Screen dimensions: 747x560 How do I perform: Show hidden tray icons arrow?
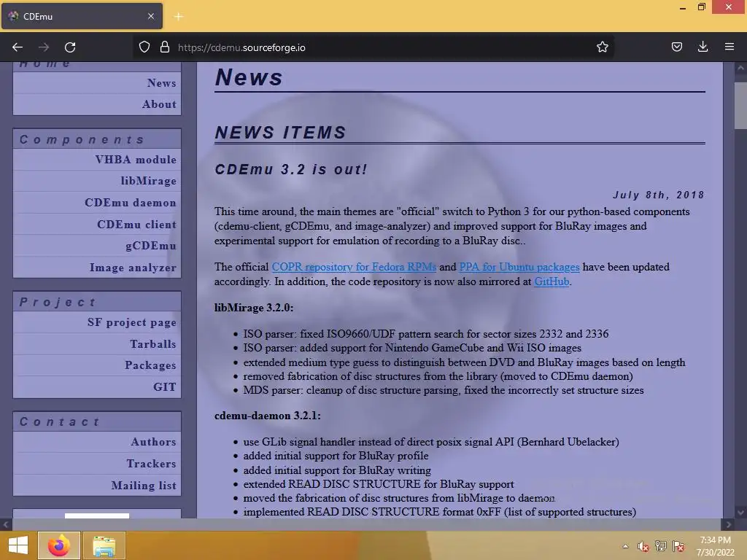click(x=625, y=546)
